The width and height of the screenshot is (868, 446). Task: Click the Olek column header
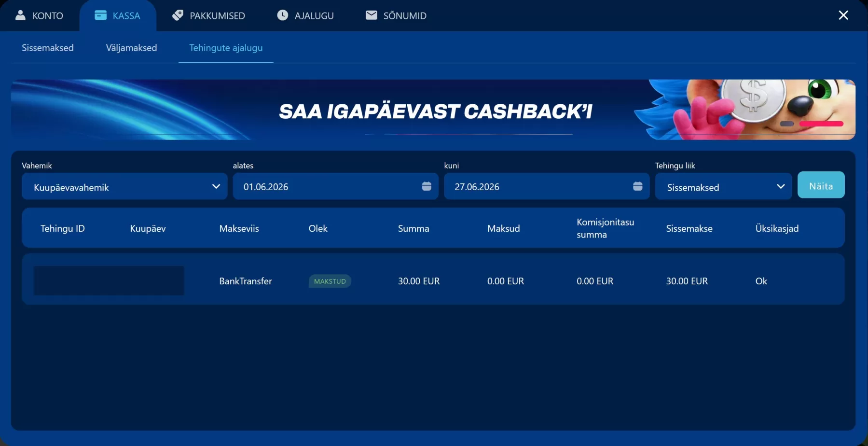318,228
